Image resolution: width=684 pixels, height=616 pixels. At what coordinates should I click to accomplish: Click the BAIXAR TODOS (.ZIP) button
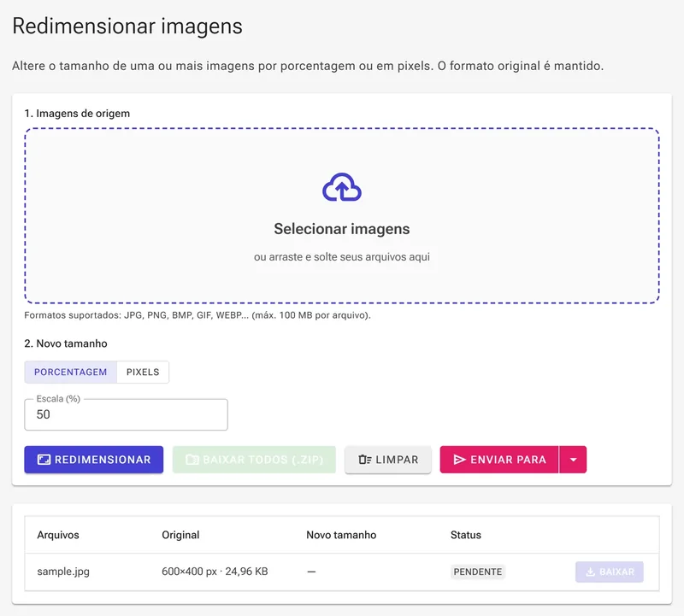[254, 460]
